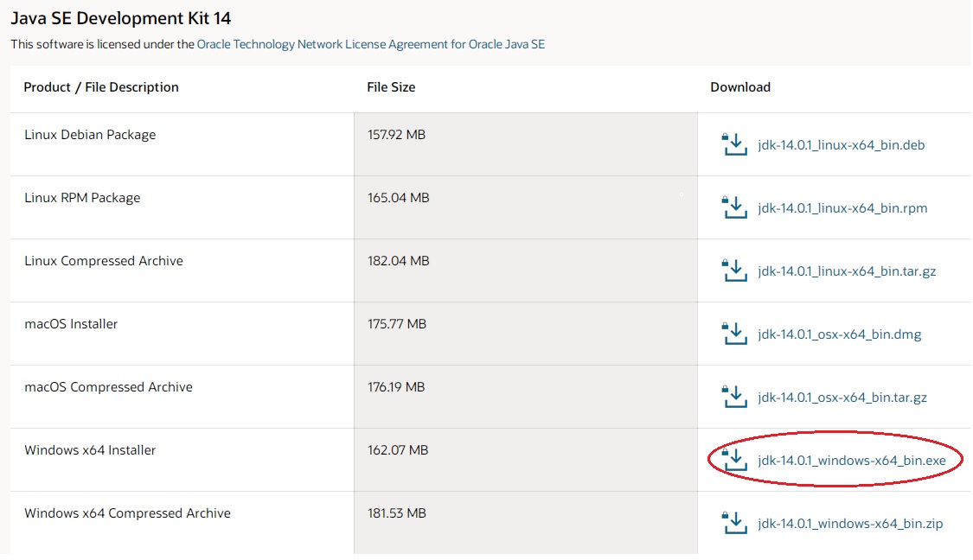
Task: Click download icon for windows-x64_bin.exe
Action: [734, 460]
